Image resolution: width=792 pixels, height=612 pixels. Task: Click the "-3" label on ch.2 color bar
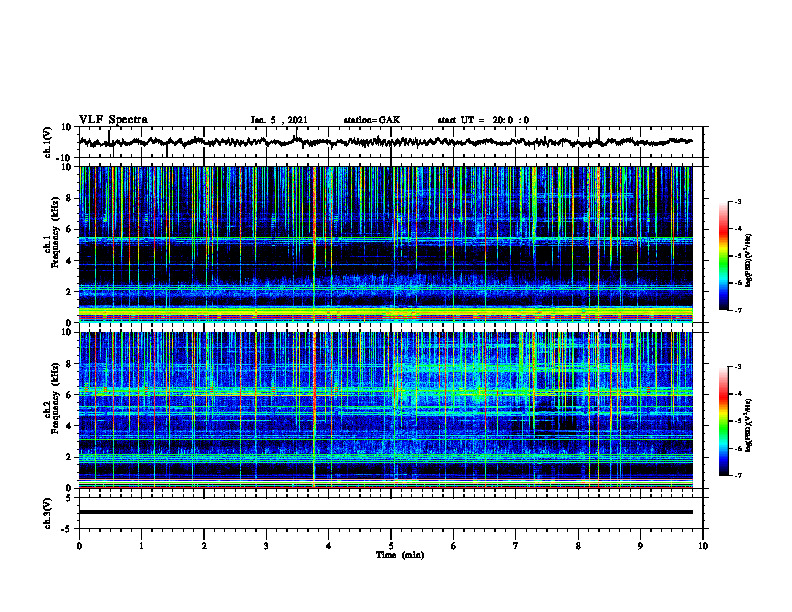pos(738,367)
